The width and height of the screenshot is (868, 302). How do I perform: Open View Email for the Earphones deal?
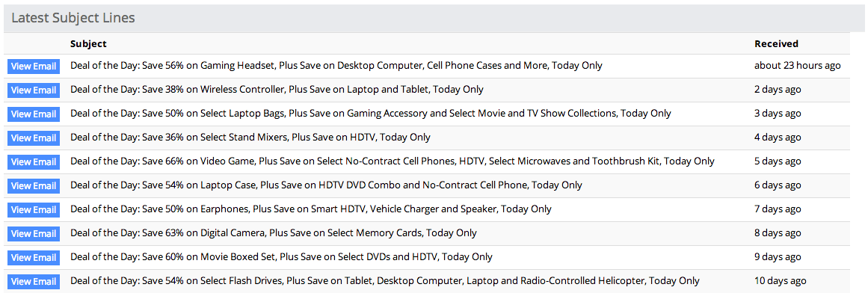point(34,210)
